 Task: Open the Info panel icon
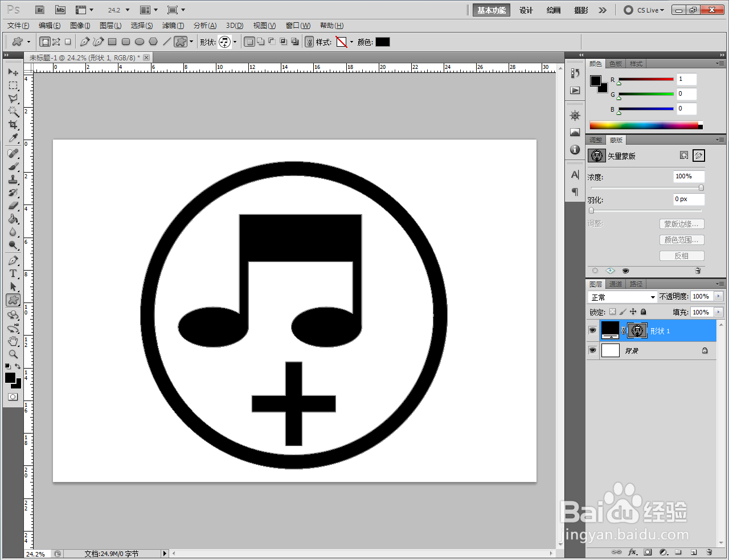[575, 150]
